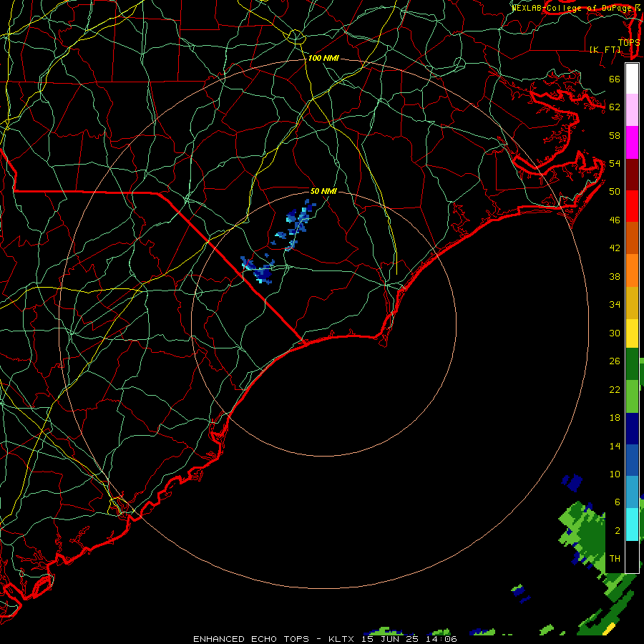Select the dark red (maroon) legend band

[x=632, y=175]
